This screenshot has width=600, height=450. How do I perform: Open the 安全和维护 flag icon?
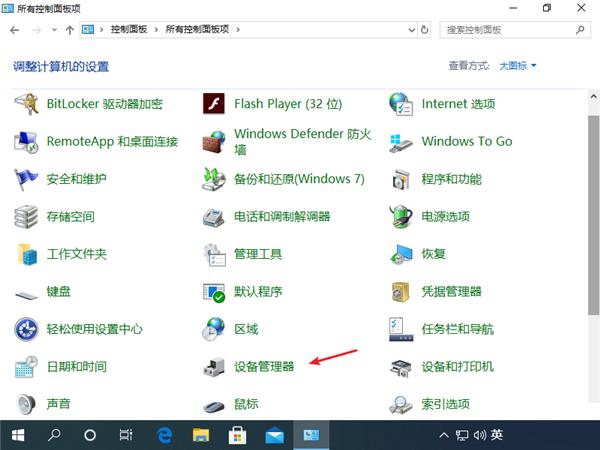(26, 179)
